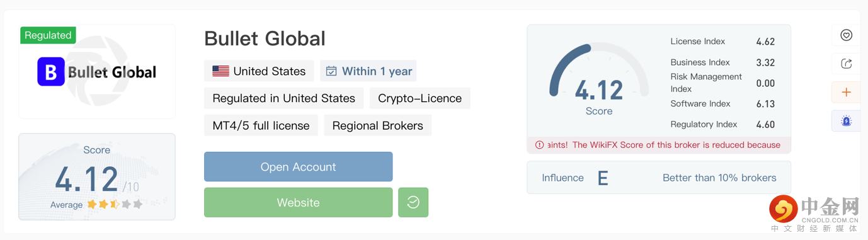Click the United States flag icon
The width and height of the screenshot is (868, 240).
click(220, 71)
